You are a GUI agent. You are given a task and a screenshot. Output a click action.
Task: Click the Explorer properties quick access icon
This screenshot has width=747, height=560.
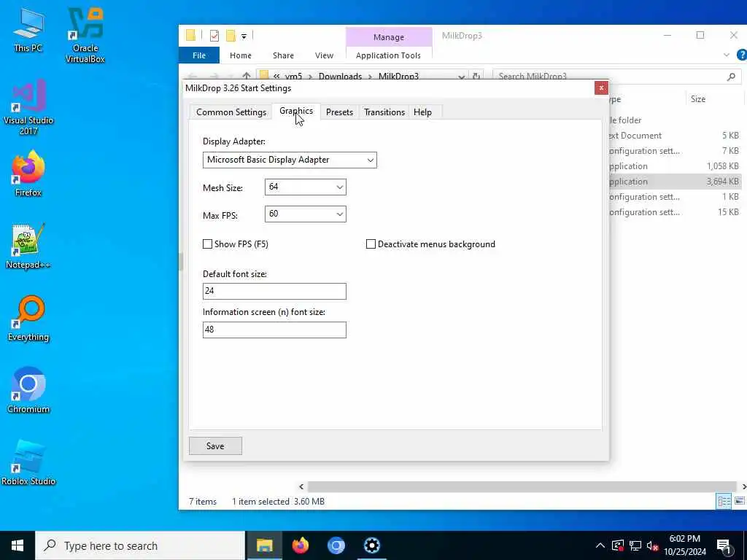tap(214, 36)
